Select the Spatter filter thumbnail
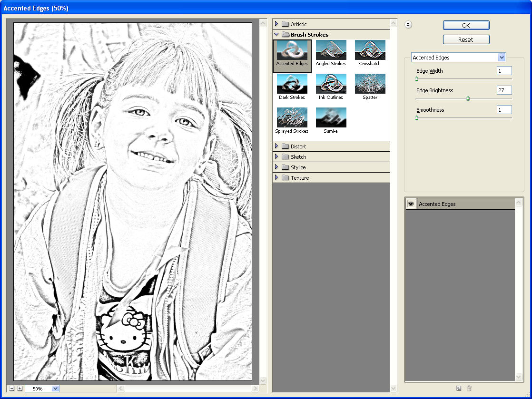The image size is (532, 399). pos(370,84)
